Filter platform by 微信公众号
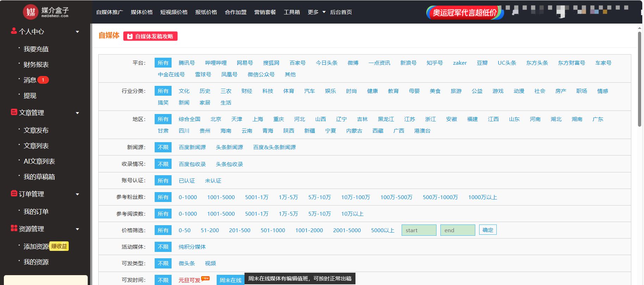644x285 pixels. [x=261, y=74]
